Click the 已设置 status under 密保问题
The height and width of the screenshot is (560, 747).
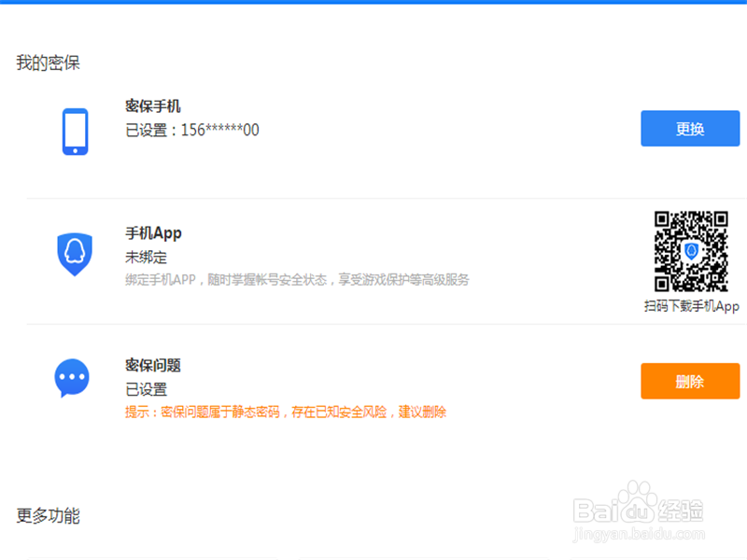144,389
